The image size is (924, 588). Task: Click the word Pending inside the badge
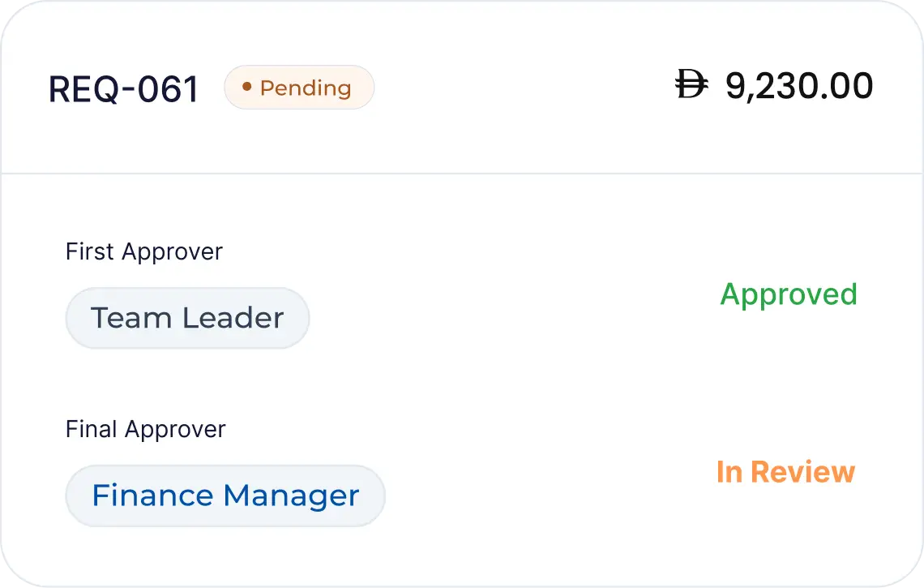306,88
